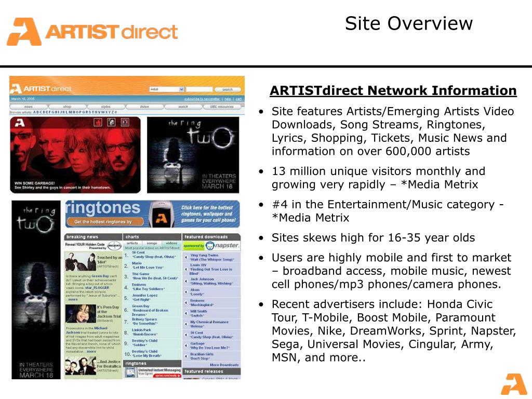Screen dimensions: 532x399
Task: Open Destiny's Child Lose My Breath entry
Action: 147,353
